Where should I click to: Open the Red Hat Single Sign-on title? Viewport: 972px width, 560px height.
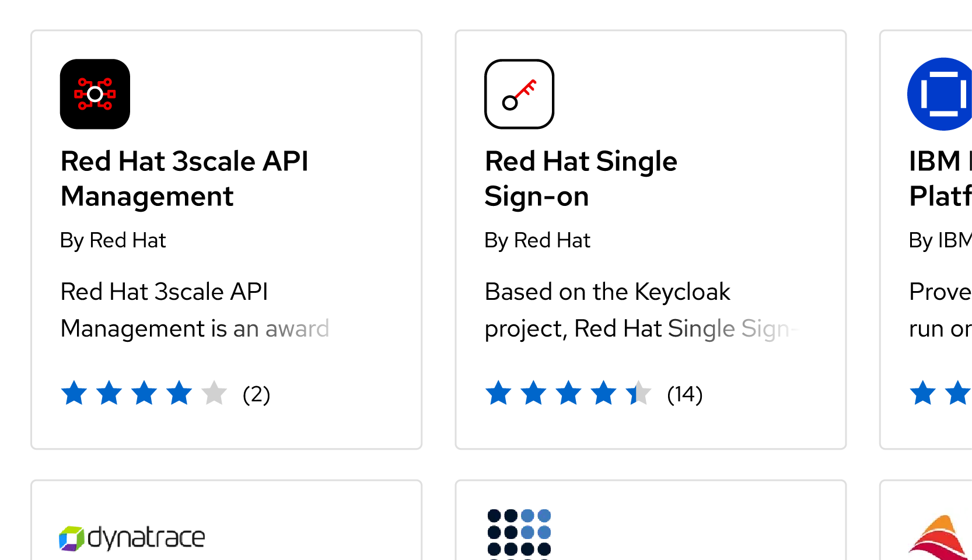[x=581, y=178]
